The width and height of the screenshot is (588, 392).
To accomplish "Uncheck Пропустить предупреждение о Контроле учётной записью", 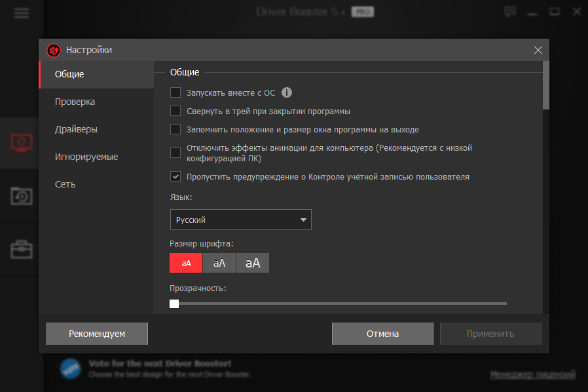I will [x=175, y=176].
